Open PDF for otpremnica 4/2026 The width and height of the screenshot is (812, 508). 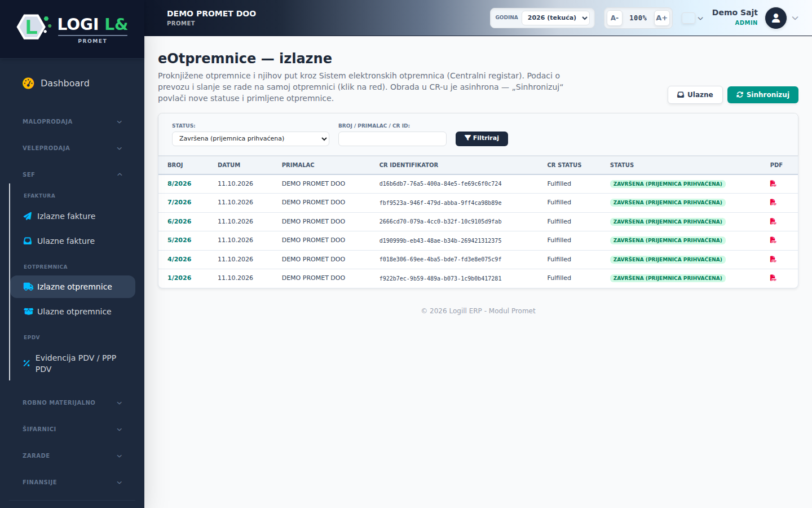[773, 260]
